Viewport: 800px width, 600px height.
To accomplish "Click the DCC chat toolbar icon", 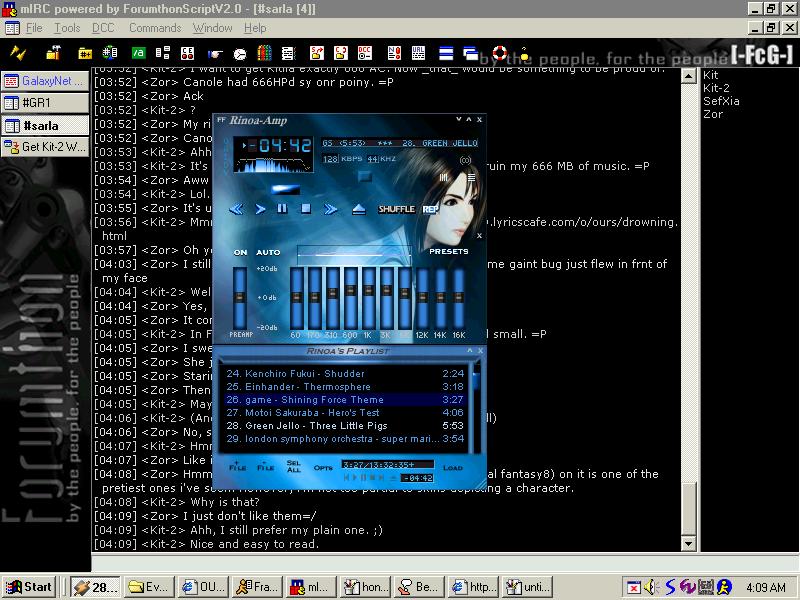I will tap(341, 53).
